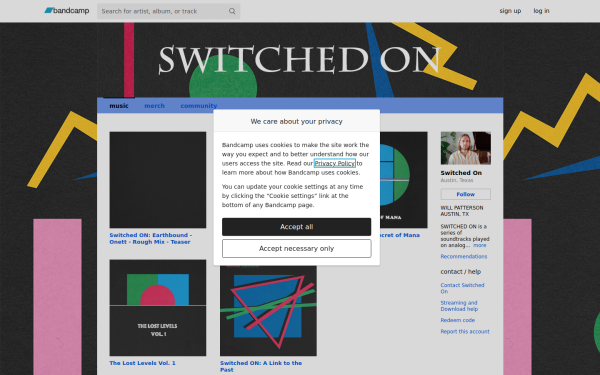Switch to the community tab
The height and width of the screenshot is (375, 600).
click(x=199, y=106)
